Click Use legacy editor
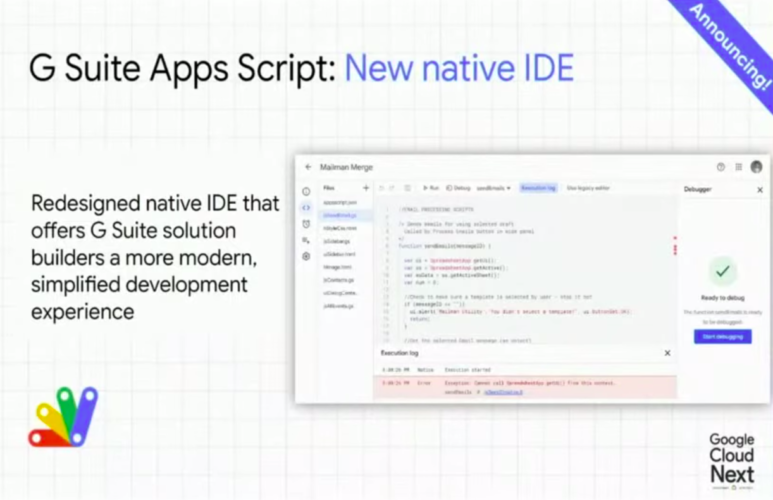This screenshot has width=773, height=500. [588, 188]
